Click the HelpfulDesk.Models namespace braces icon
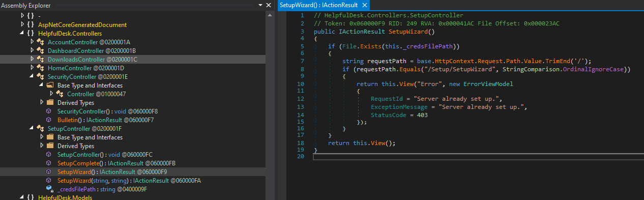The width and height of the screenshot is (644, 200). pyautogui.click(x=31, y=197)
